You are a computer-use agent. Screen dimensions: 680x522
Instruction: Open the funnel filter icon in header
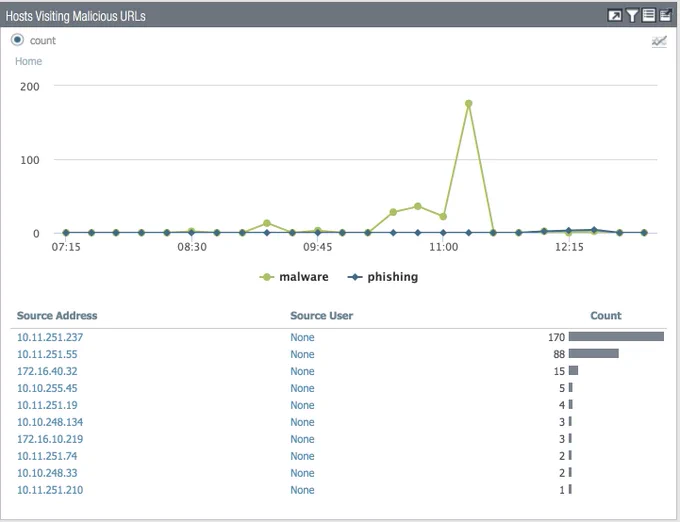coord(632,16)
